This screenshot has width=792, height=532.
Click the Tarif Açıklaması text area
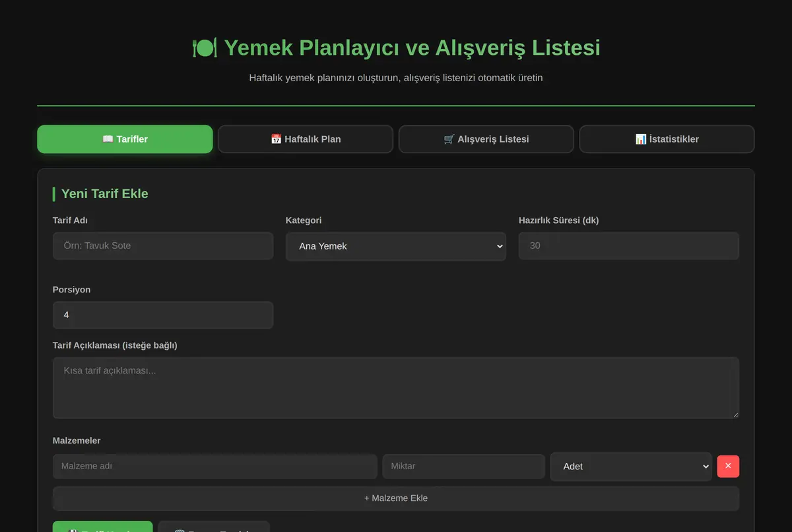tap(396, 388)
